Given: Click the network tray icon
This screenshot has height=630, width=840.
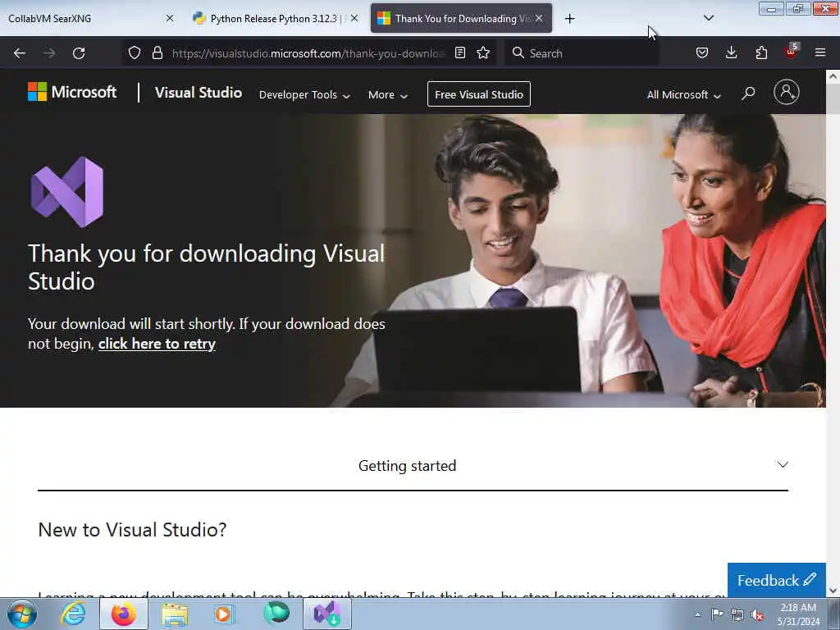Looking at the screenshot, I should [737, 615].
